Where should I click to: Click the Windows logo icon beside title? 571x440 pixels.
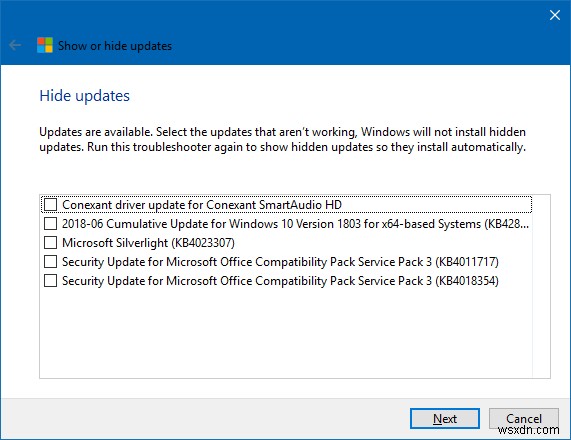pyautogui.click(x=45, y=45)
